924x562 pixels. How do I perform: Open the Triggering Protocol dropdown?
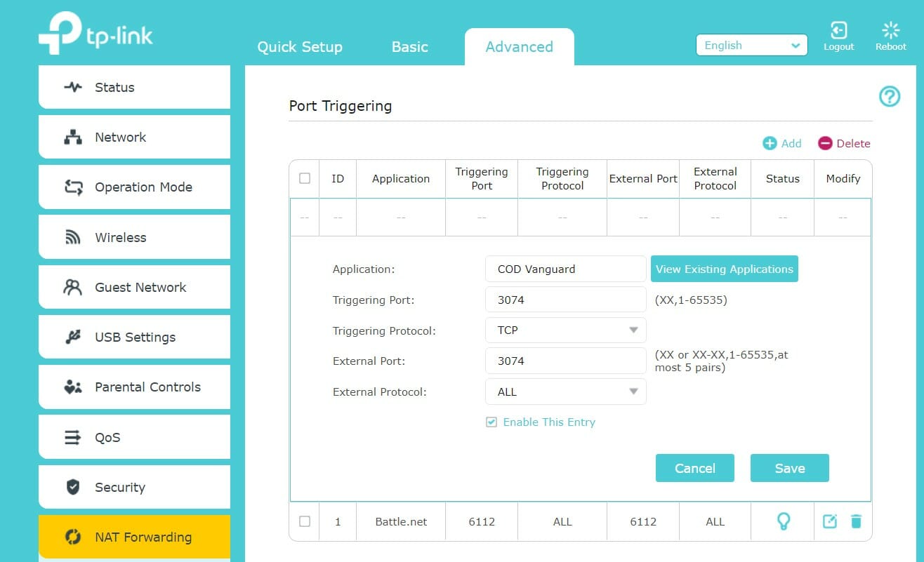pos(565,330)
